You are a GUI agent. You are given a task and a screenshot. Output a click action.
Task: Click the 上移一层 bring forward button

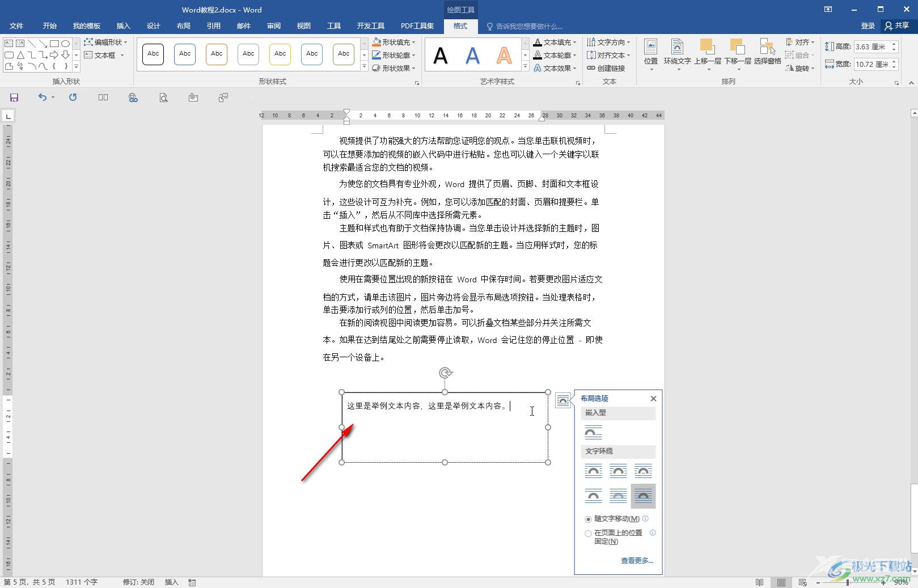tap(707, 54)
